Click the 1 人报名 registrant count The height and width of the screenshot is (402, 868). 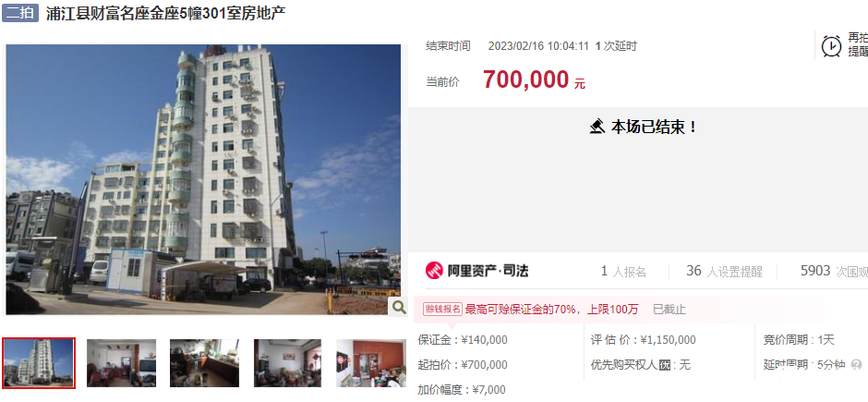(x=623, y=272)
